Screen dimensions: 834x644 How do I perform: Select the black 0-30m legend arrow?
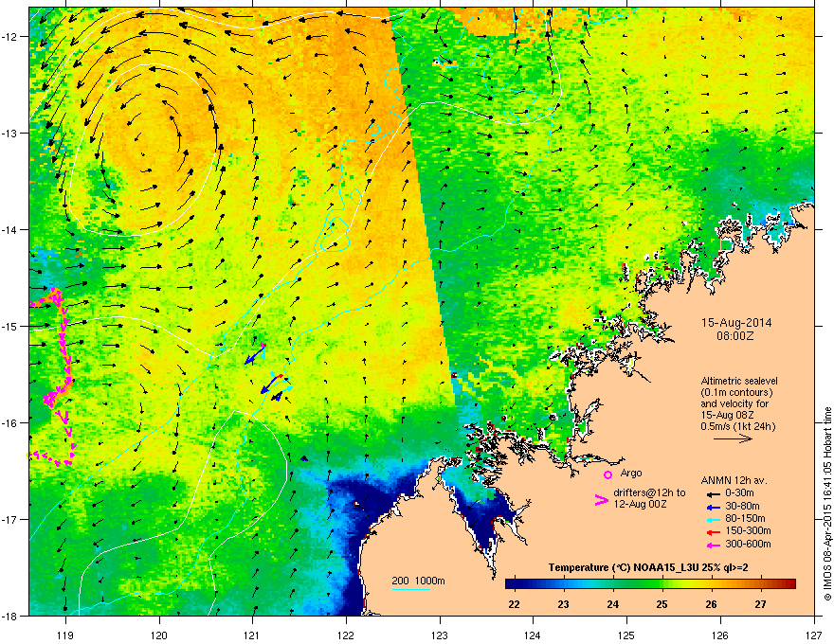click(712, 493)
